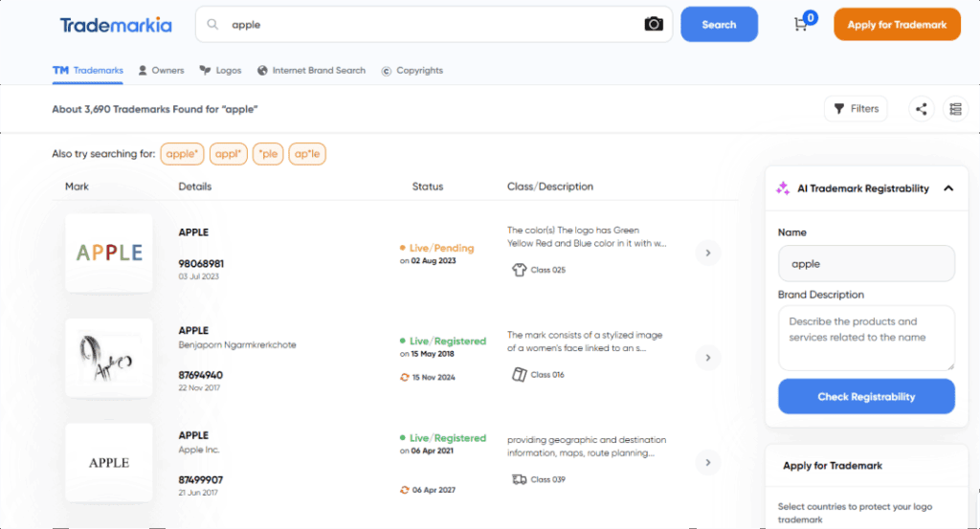Click the share results icon
Viewport: 980px width, 529px height.
coord(921,109)
